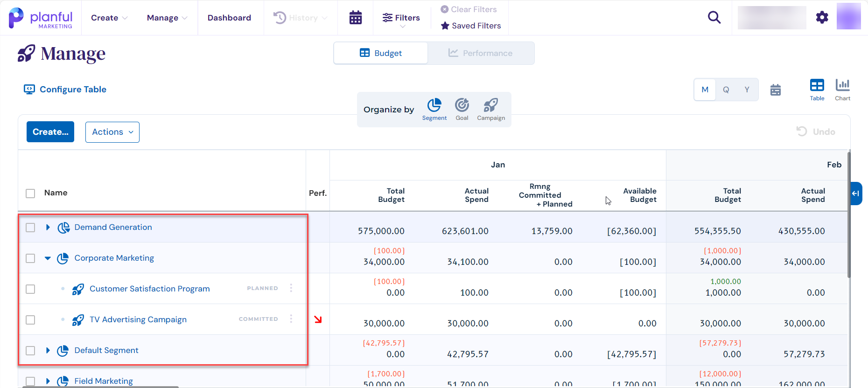
Task: Expand the Default Segment row
Action: pyautogui.click(x=48, y=350)
